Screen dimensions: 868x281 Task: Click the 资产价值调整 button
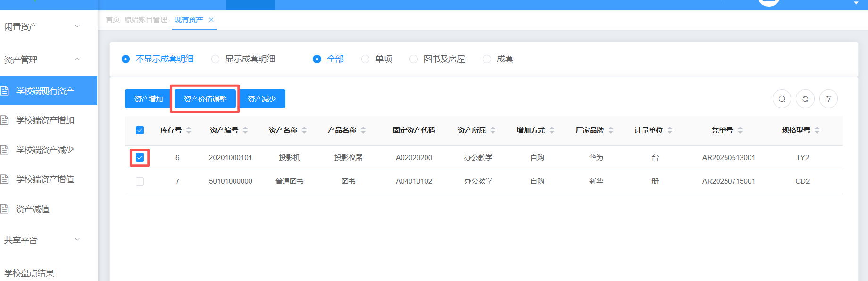(x=205, y=99)
